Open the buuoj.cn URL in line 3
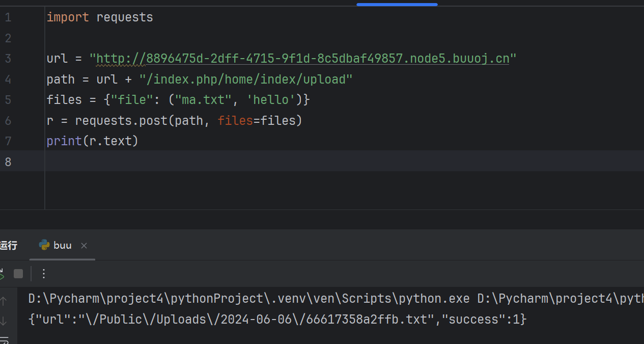Viewport: 644px width, 344px height. (302, 59)
